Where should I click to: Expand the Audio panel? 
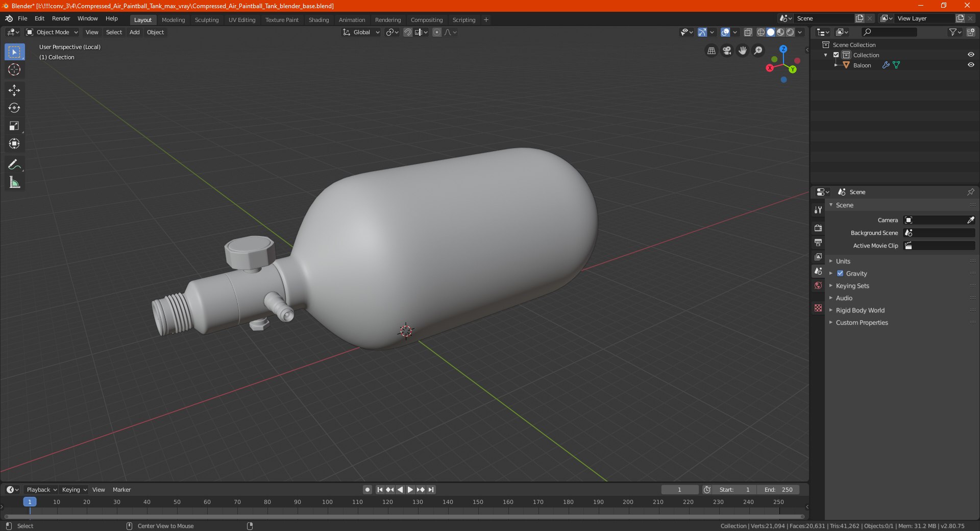pyautogui.click(x=844, y=298)
